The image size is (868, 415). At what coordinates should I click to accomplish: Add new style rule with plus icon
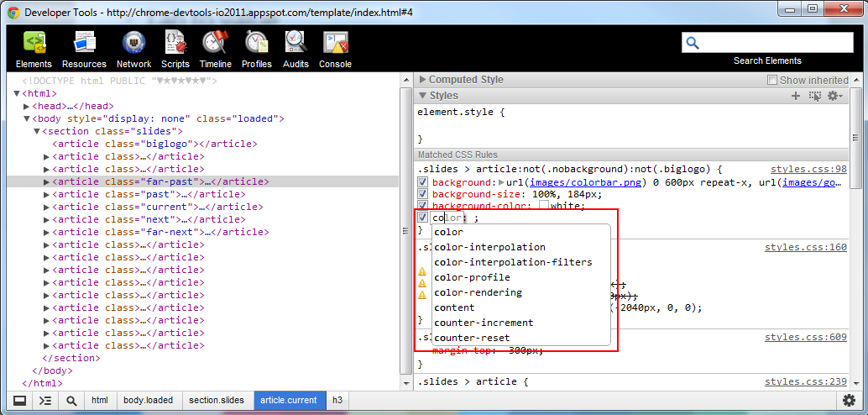click(796, 96)
